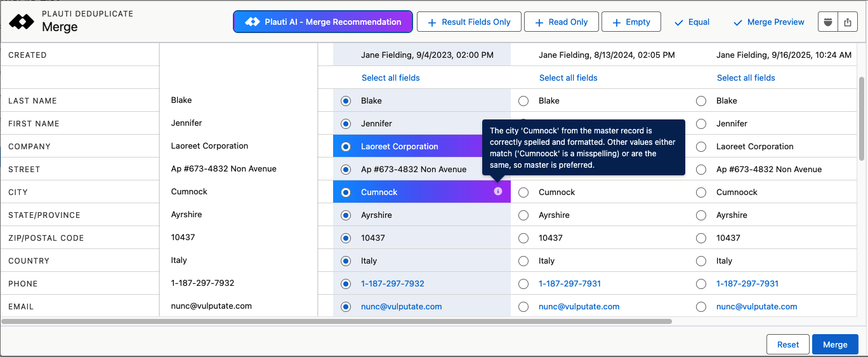Click the Plauti Deduplicate logo icon
The width and height of the screenshot is (868, 357).
(x=22, y=22)
